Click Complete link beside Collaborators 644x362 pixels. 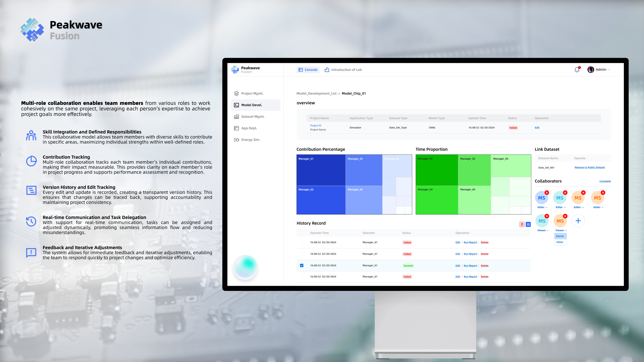pos(605,181)
